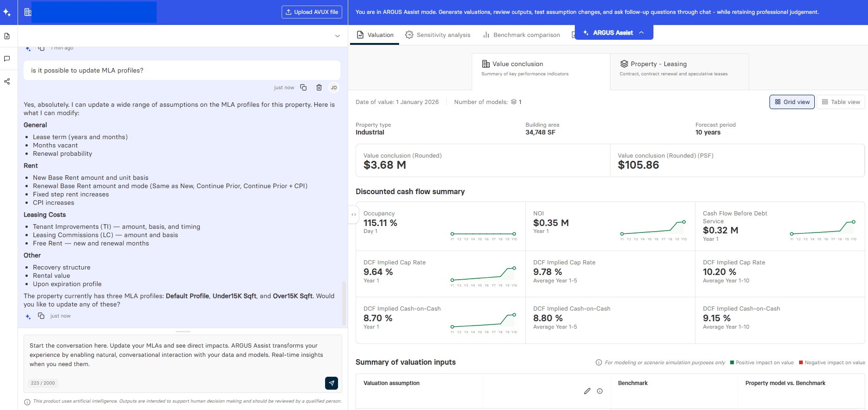Switch to Table view
The height and width of the screenshot is (410, 868).
tap(841, 102)
